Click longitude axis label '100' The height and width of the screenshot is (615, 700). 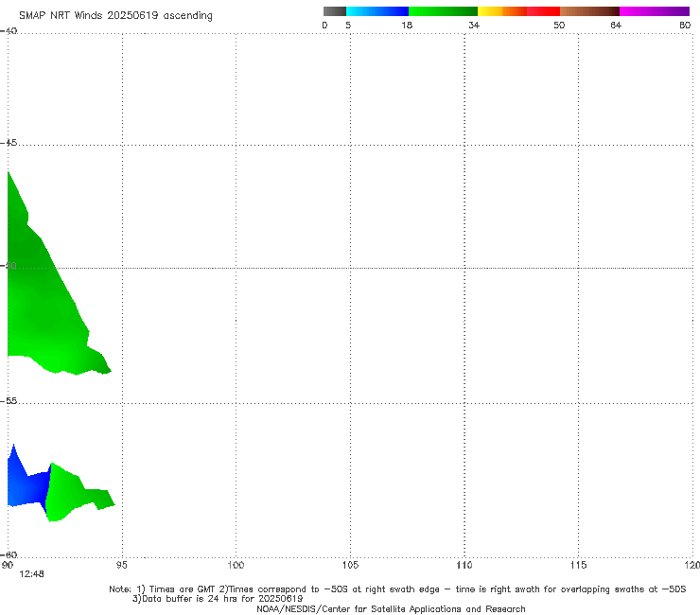click(236, 565)
